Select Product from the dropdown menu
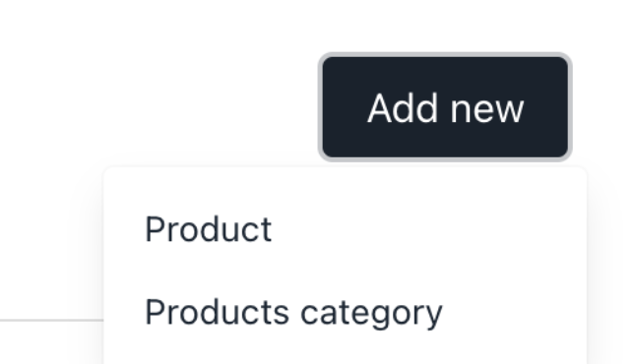Screen dimensions: 634x364 (345, 229)
